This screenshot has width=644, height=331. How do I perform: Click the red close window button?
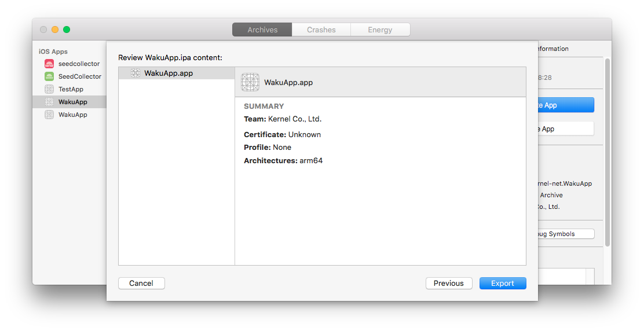tap(43, 30)
